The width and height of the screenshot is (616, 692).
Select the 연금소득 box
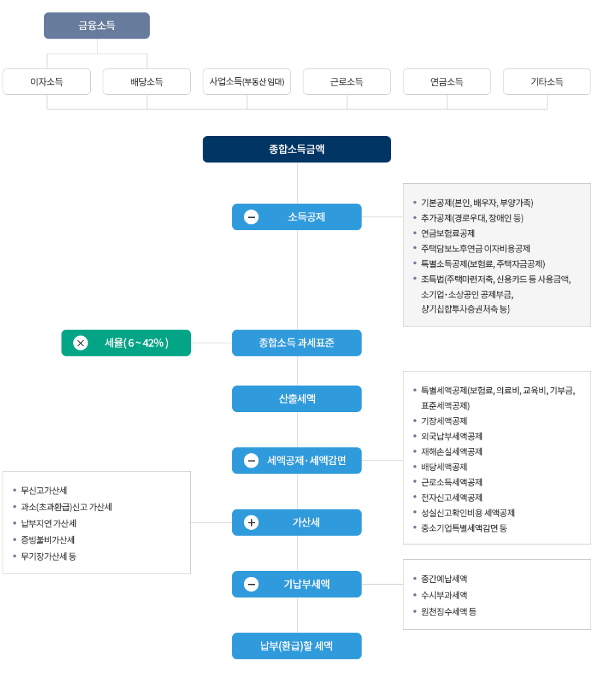pos(447,81)
